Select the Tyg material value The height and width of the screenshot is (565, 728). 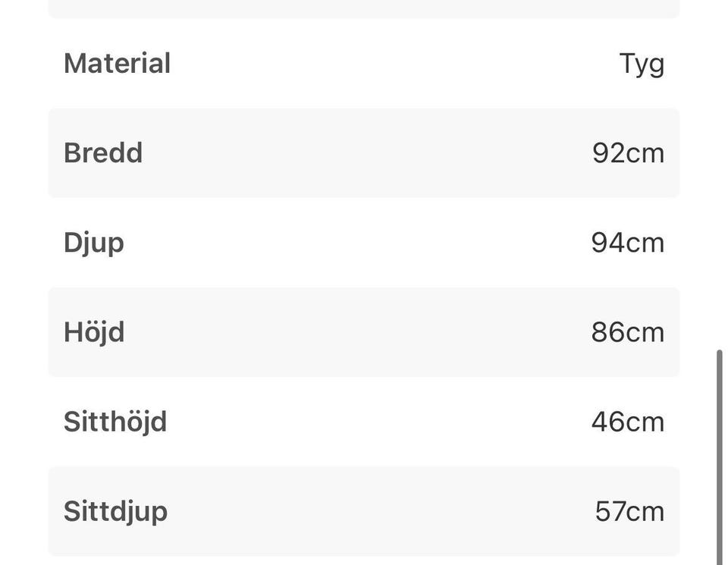(642, 64)
